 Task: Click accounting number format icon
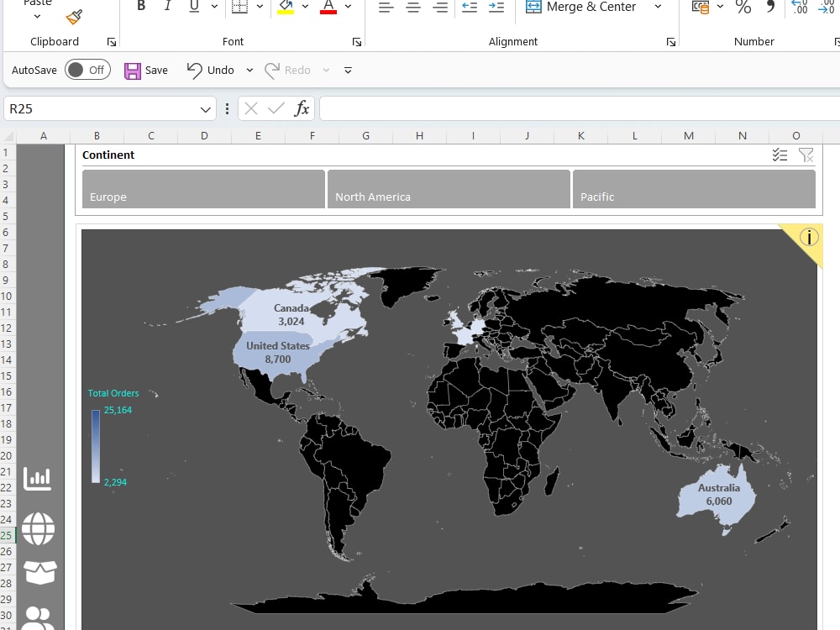[x=701, y=7]
